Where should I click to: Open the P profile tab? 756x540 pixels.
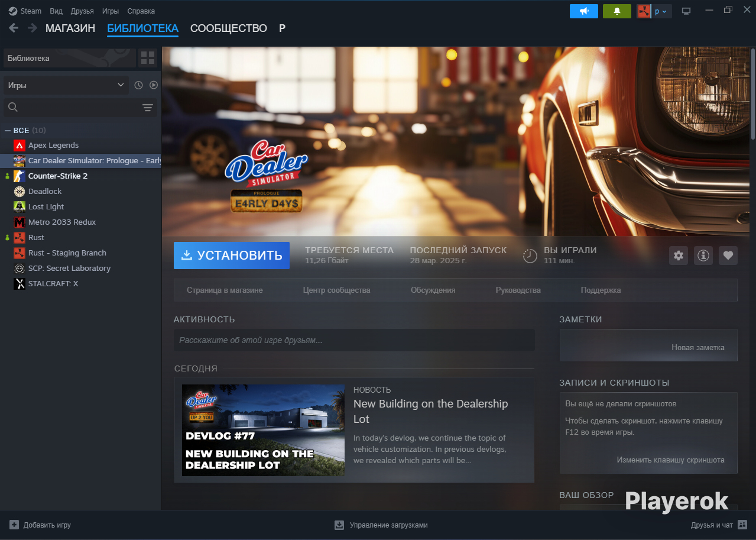point(282,28)
